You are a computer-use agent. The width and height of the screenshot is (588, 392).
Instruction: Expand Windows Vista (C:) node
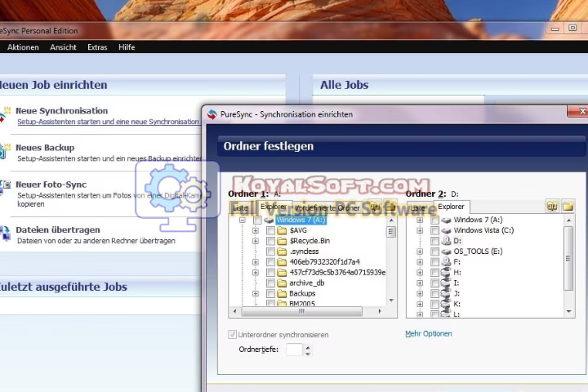coord(420,230)
